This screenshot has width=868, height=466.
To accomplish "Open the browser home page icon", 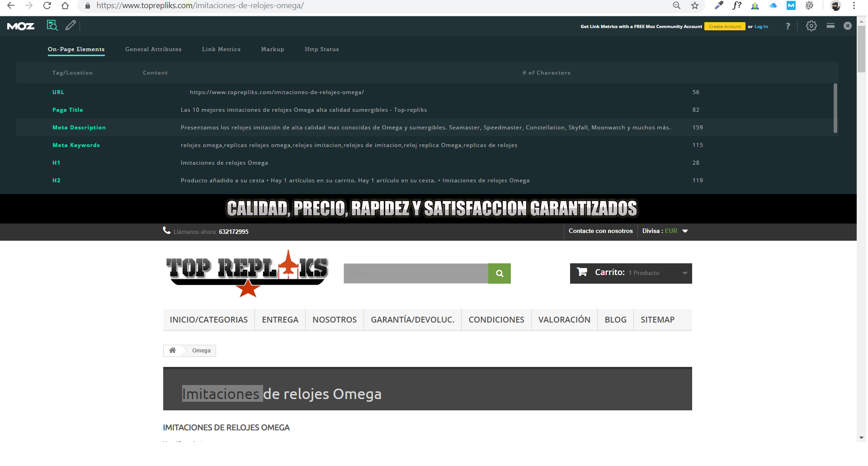I will point(65,6).
